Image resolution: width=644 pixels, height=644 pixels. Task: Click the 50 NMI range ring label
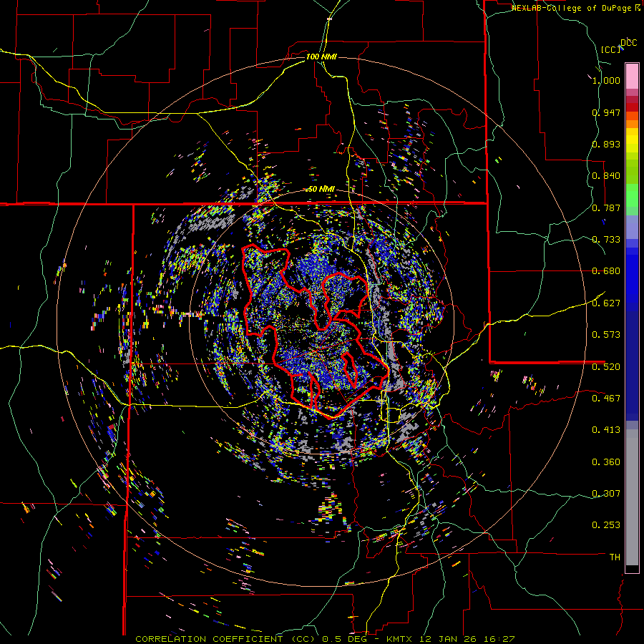point(321,190)
